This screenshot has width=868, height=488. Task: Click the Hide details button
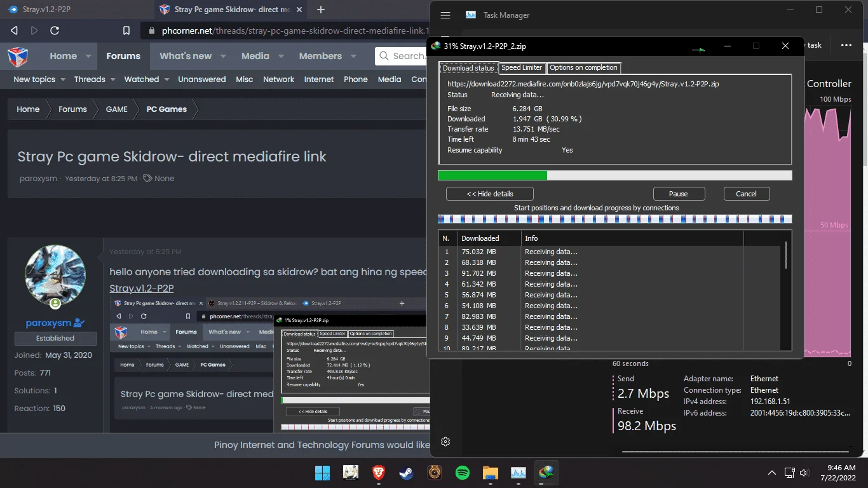coord(490,194)
